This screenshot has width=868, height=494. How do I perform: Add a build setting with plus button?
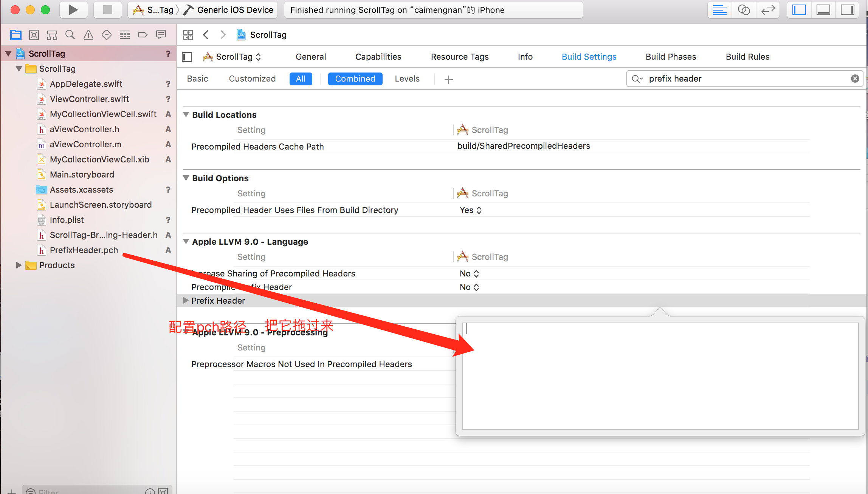pyautogui.click(x=449, y=79)
